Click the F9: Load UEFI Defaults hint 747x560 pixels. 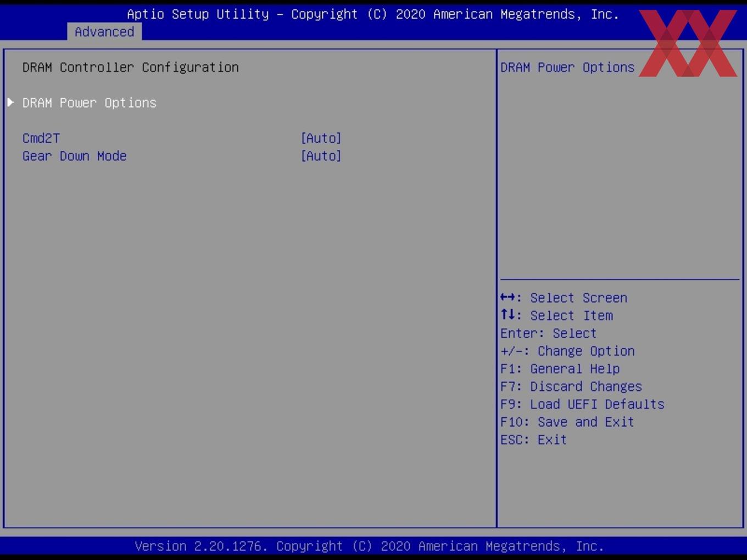tap(582, 404)
